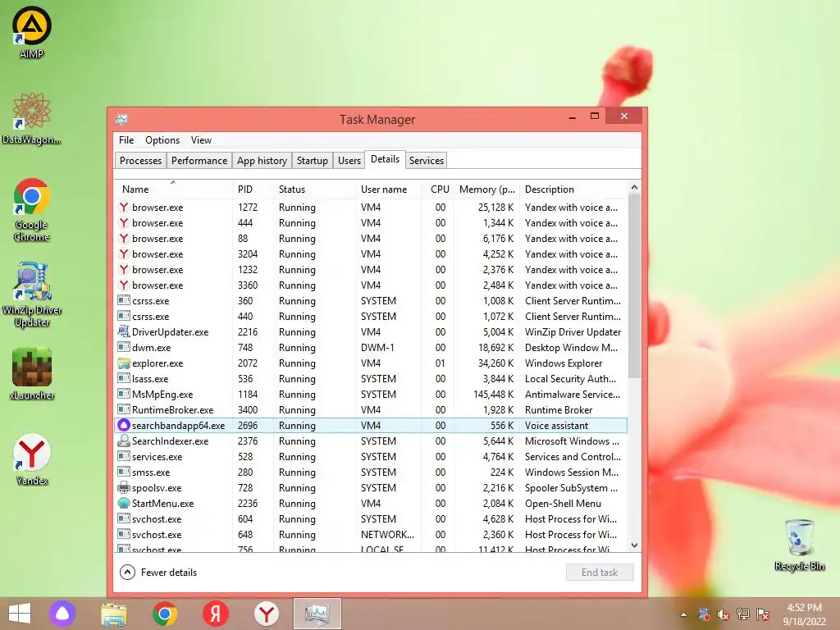Click the searchbandapp64.exe process icon
The width and height of the screenshot is (840, 630).
(124, 426)
